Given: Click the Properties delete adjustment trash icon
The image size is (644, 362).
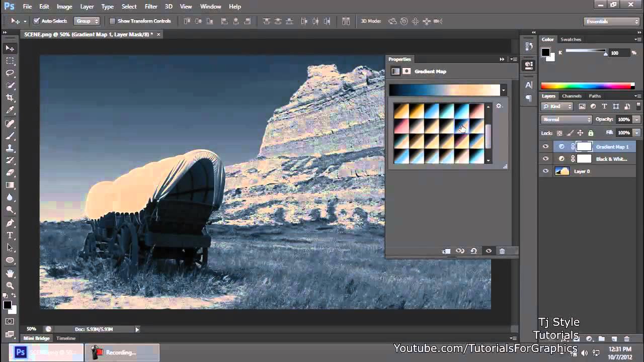Looking at the screenshot, I should click(x=502, y=251).
